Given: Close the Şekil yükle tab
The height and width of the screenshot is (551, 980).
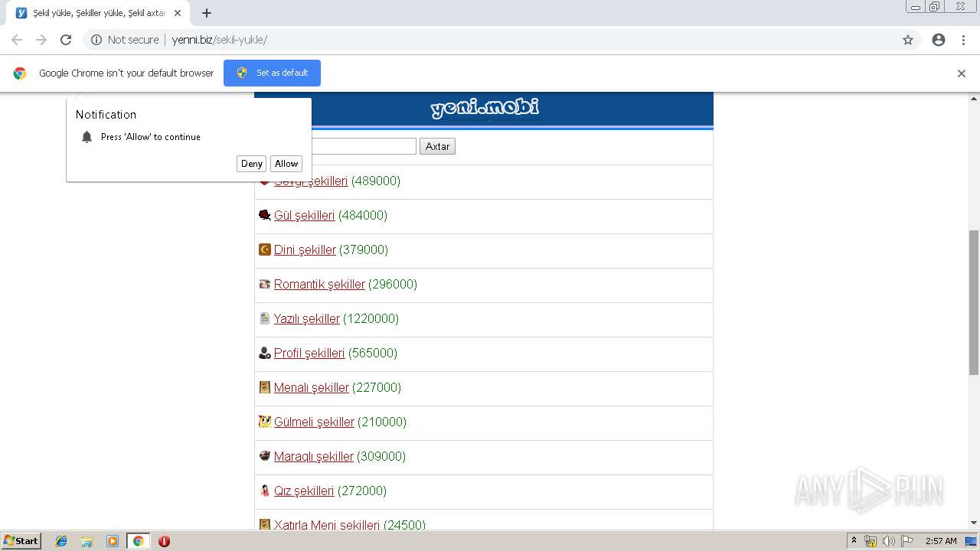Looking at the screenshot, I should click(x=177, y=13).
